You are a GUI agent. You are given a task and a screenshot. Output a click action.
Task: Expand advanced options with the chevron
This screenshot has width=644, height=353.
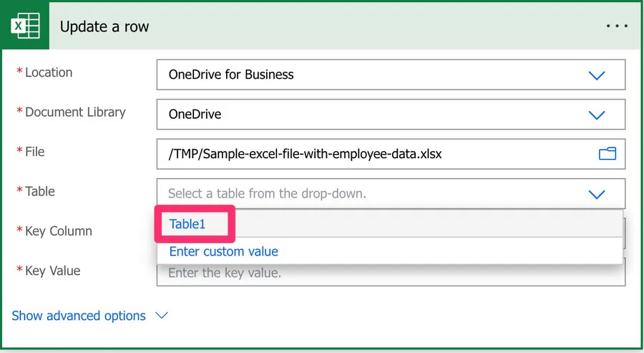coord(162,316)
